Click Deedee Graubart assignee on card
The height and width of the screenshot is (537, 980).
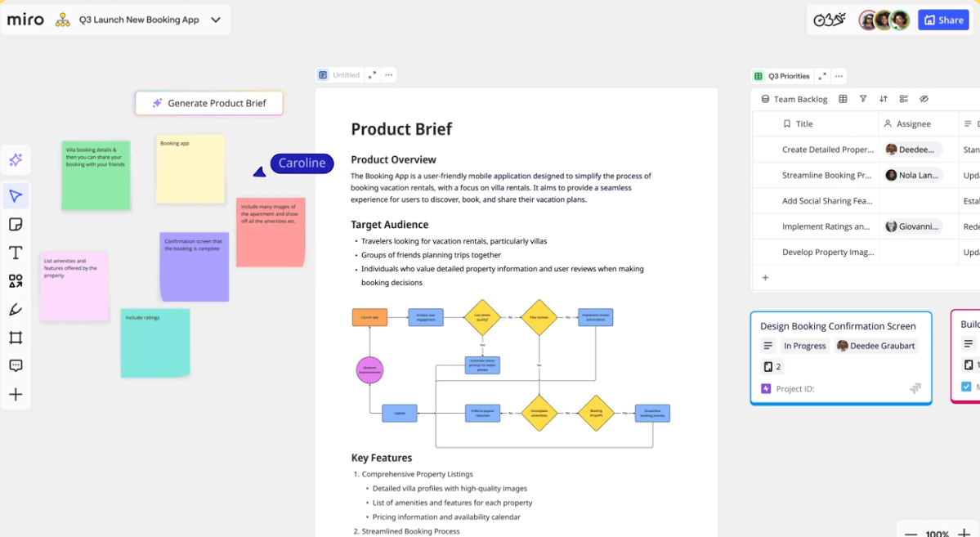coord(875,346)
